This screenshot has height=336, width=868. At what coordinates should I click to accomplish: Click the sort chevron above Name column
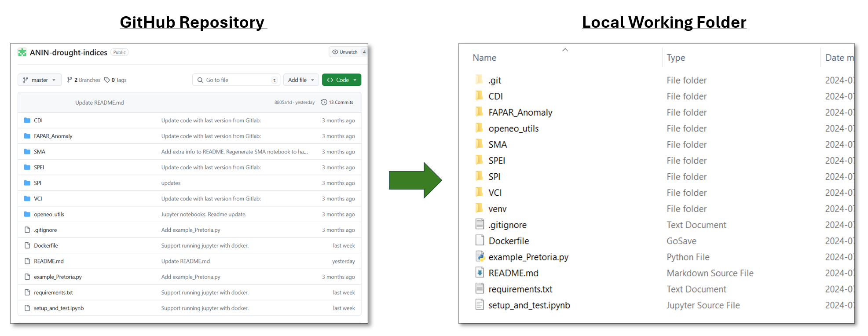[565, 50]
